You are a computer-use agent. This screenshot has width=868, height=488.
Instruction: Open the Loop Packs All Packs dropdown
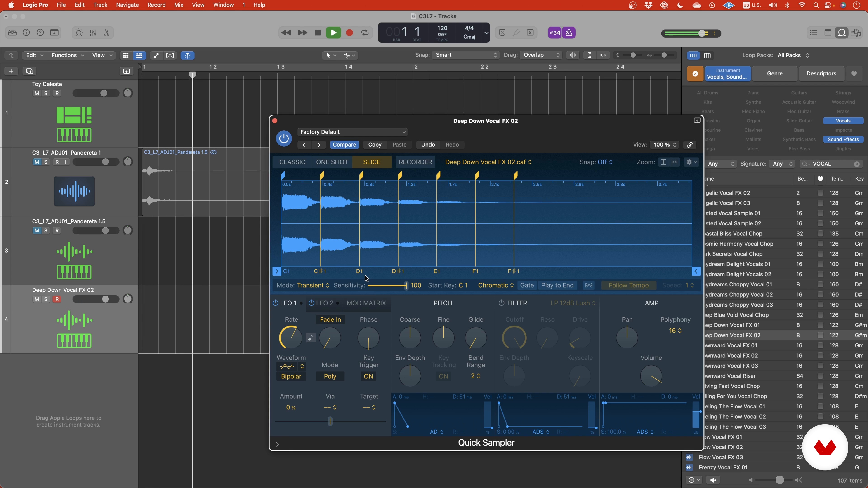(793, 56)
